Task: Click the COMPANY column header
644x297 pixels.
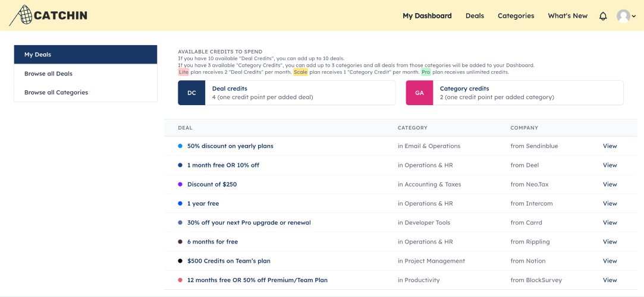Action: [x=524, y=128]
